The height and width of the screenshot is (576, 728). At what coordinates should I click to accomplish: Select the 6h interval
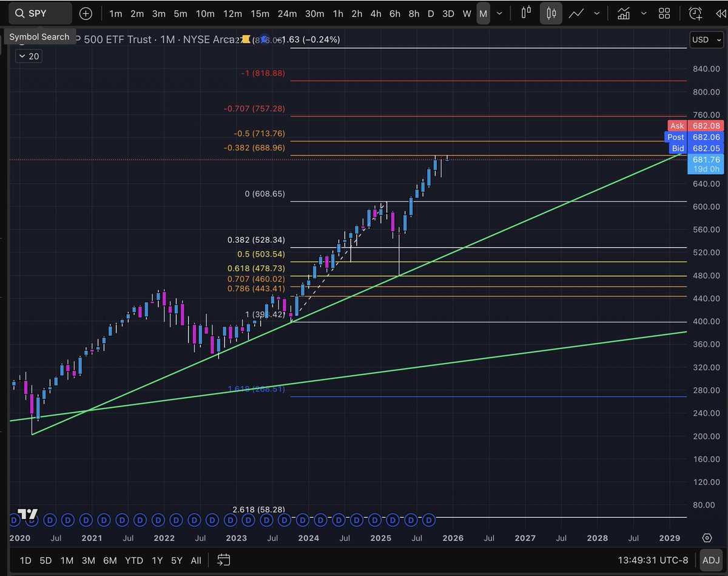pos(395,13)
